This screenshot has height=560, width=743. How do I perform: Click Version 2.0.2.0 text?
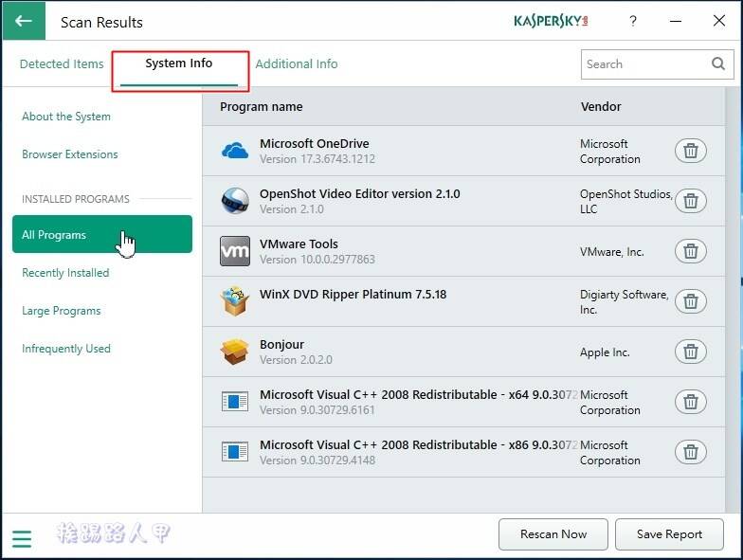296,360
